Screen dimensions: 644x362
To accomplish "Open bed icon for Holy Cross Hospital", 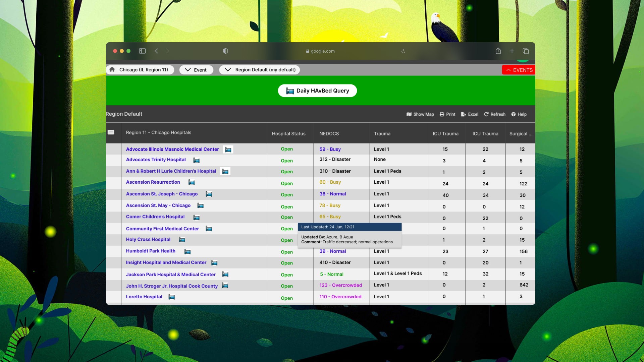I will 182,240.
